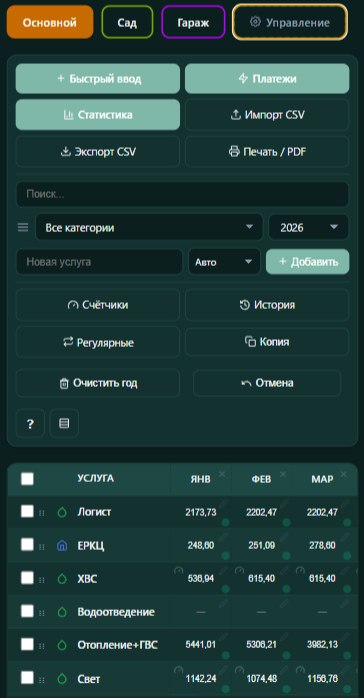
Task: Select the ХВС row checkbox
Action: 27,578
